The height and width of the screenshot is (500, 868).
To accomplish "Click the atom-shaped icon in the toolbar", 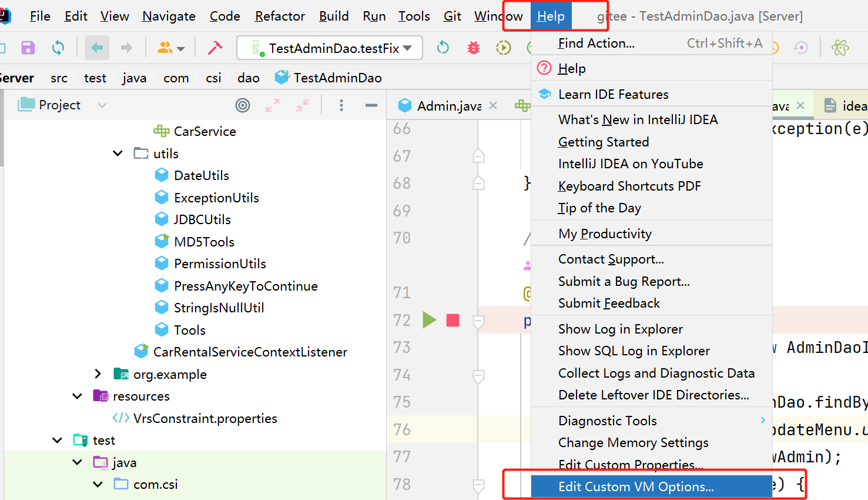I will [840, 48].
